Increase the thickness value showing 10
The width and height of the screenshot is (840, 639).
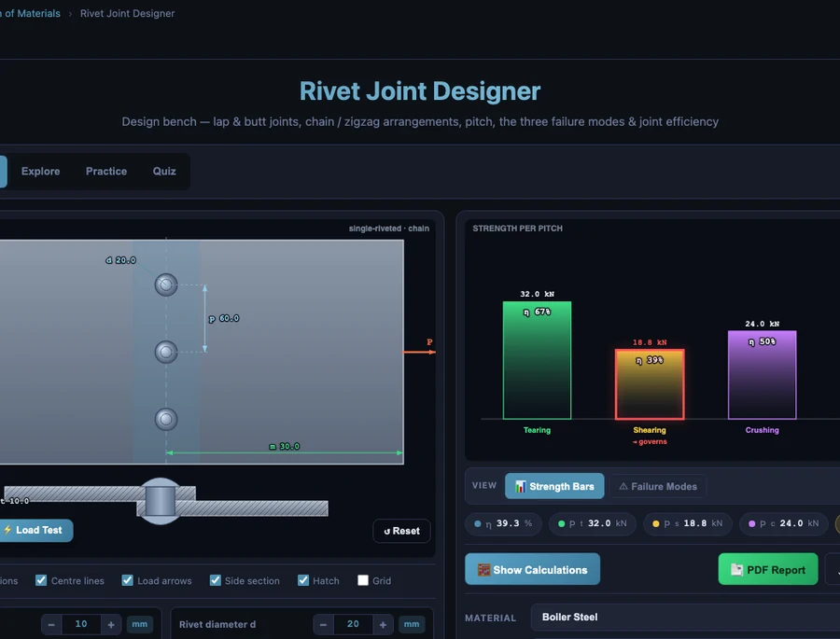[x=111, y=624]
